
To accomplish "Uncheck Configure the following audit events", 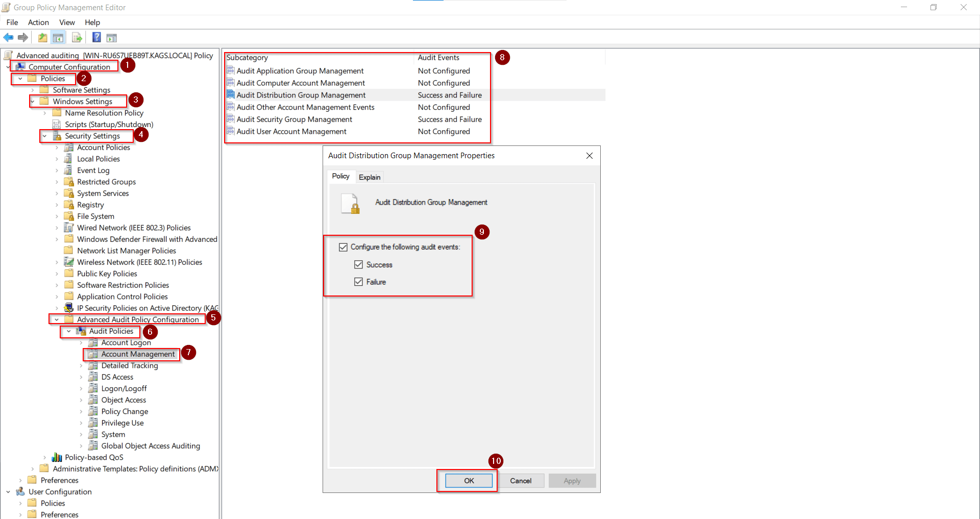I will point(343,247).
